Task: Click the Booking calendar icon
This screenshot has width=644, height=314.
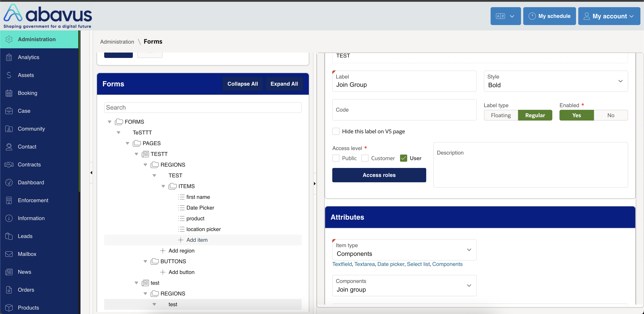Action: pos(9,93)
